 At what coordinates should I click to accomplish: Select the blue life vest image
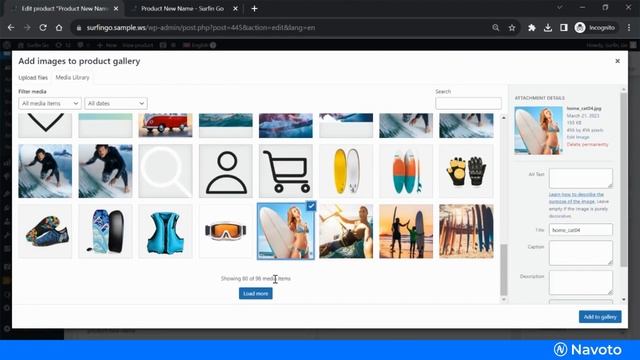point(165,231)
